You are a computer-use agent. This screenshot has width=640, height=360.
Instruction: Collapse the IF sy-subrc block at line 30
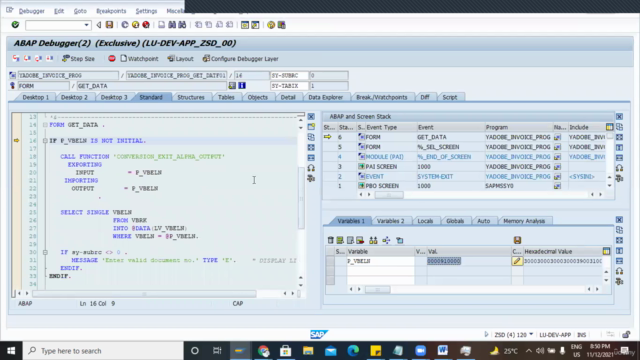pyautogui.click(x=45, y=252)
